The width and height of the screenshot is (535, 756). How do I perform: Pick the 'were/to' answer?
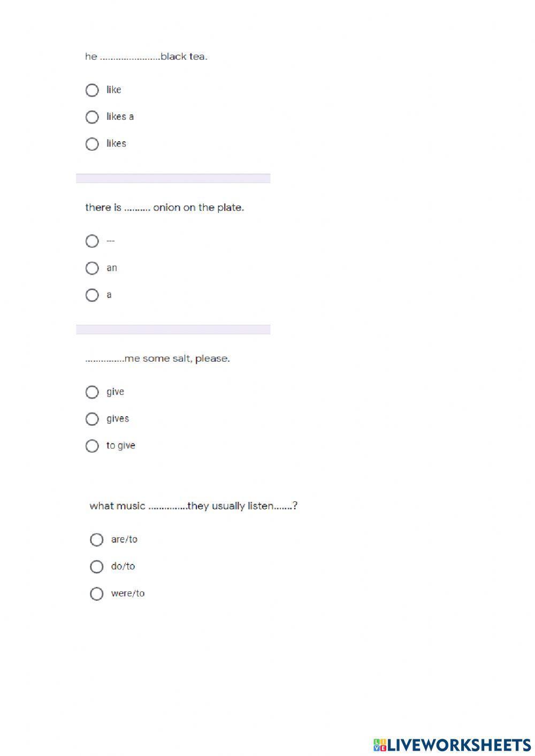(97, 593)
